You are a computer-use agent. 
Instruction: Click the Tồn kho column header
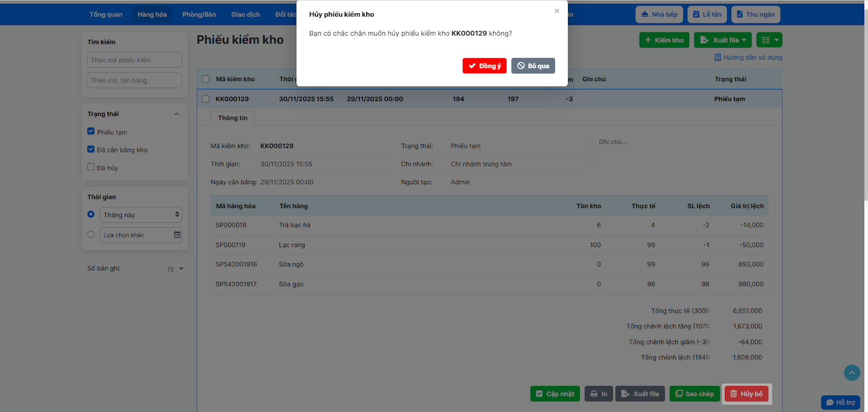coord(589,206)
